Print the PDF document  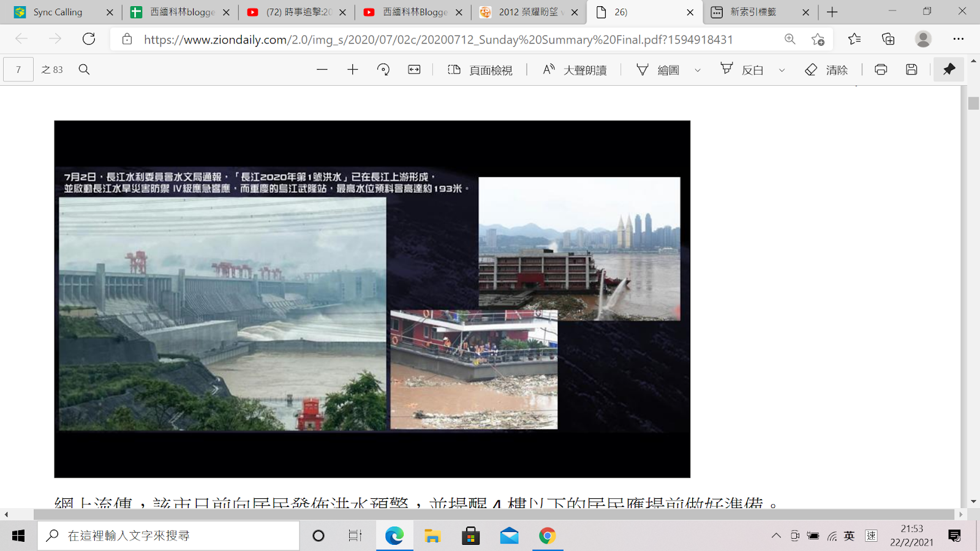(881, 70)
